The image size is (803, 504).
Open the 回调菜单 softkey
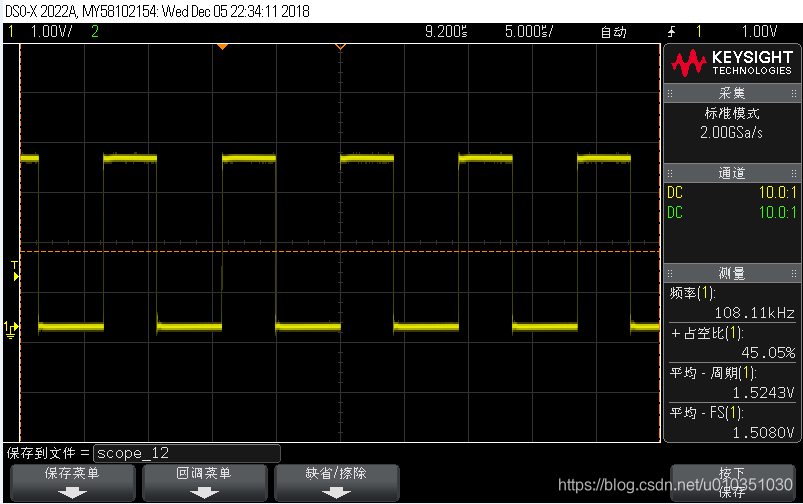tap(204, 482)
